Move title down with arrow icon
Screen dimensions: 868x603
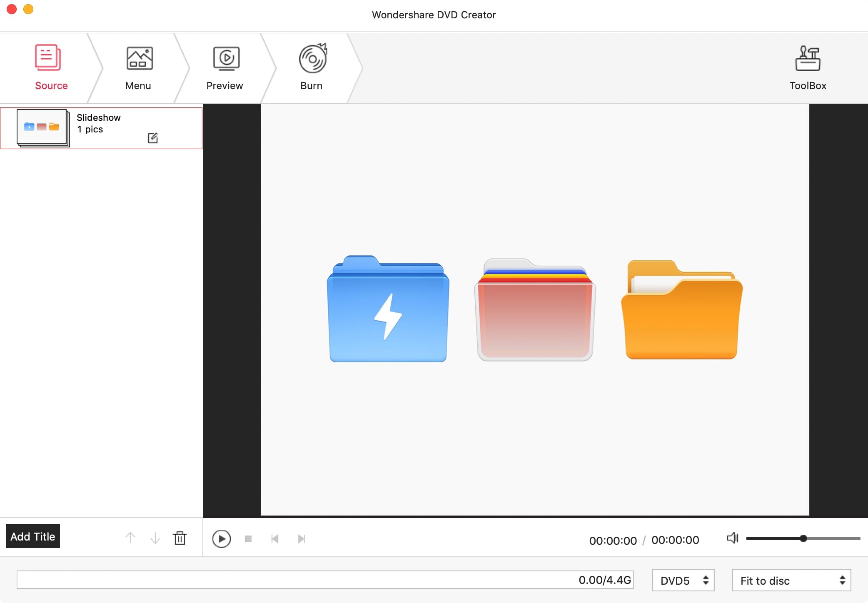(x=155, y=538)
